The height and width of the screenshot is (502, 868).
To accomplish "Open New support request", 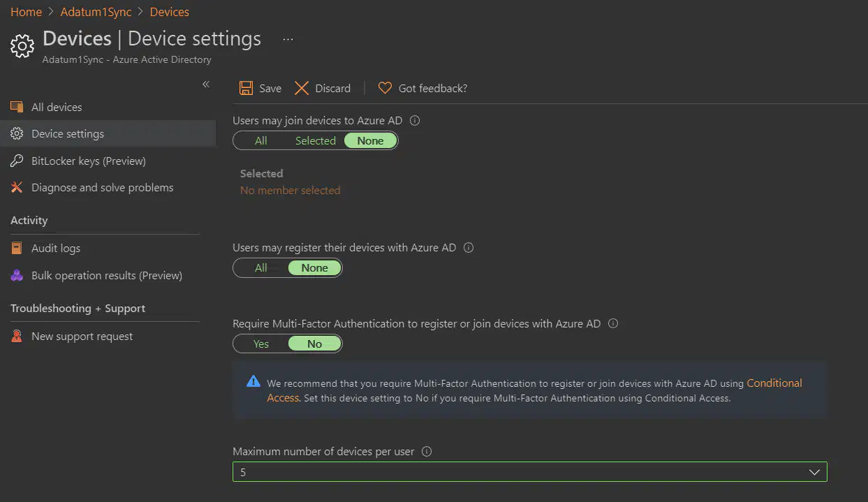I will (x=108, y=336).
